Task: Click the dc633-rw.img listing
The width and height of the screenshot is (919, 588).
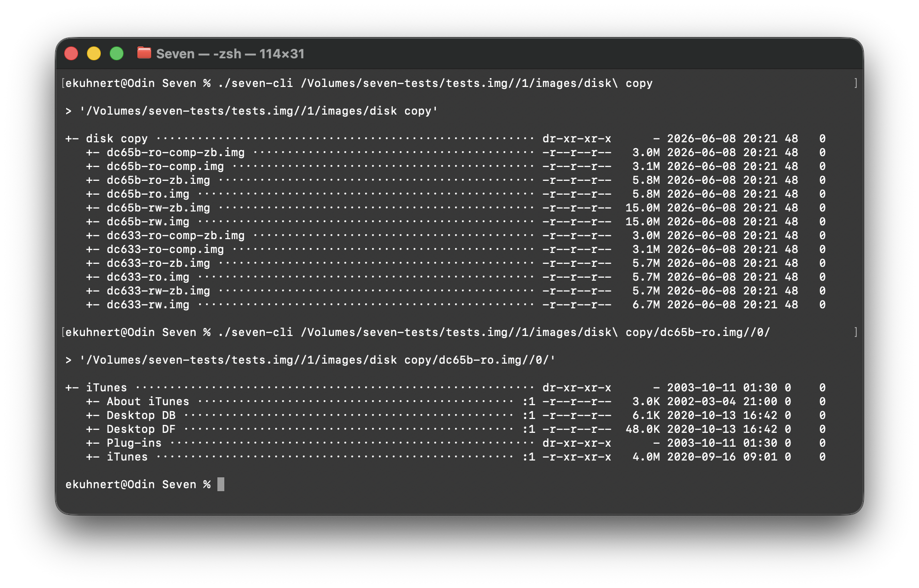Action: 148,305
